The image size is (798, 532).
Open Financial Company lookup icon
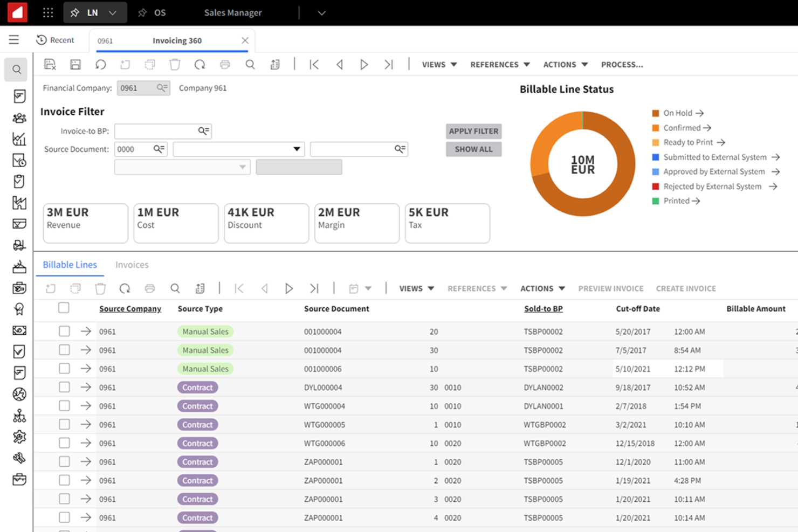162,88
